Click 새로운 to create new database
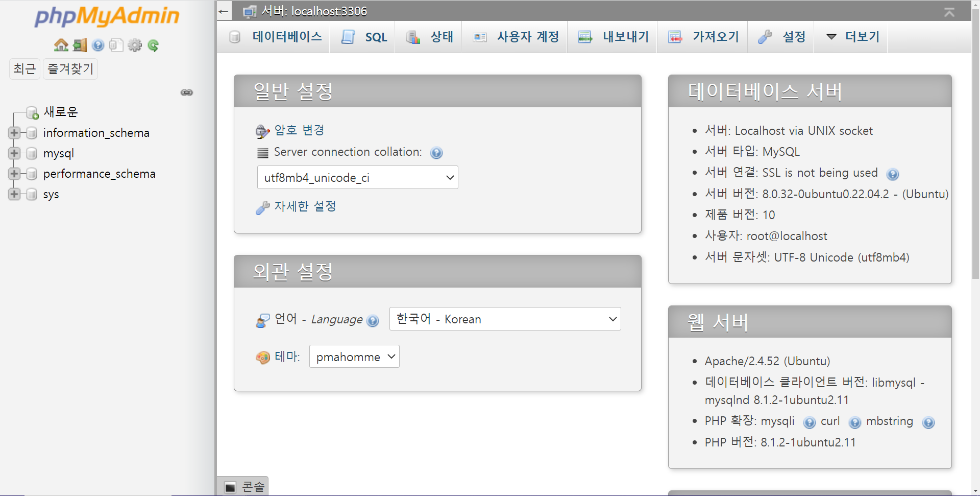This screenshot has width=980, height=496. click(x=61, y=112)
